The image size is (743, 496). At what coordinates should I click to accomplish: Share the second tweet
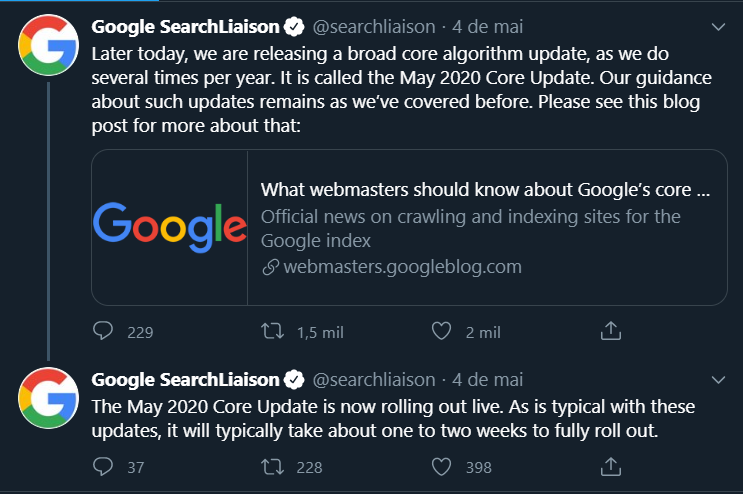tap(611, 466)
